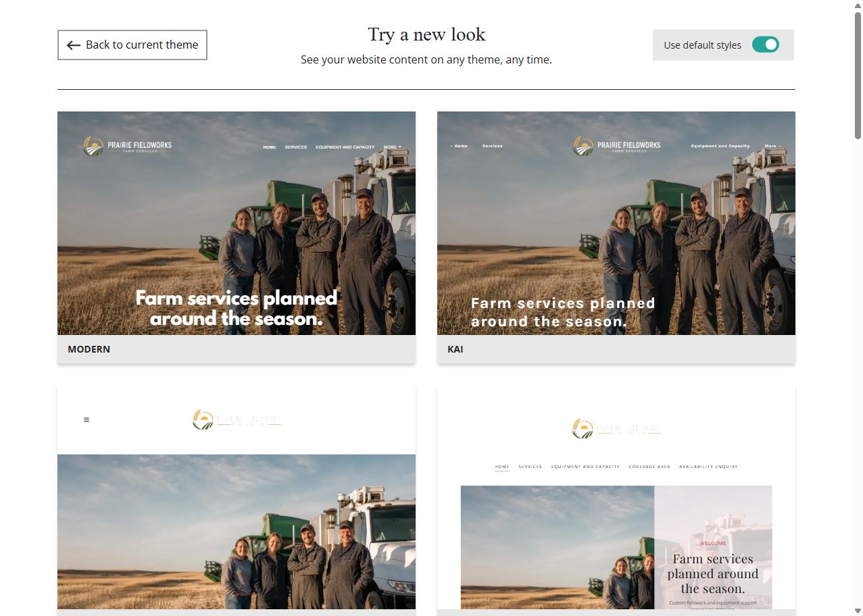Click COVERAGE AREA in fourth theme preview navigation
Screen dimensions: 863x616
(649, 467)
